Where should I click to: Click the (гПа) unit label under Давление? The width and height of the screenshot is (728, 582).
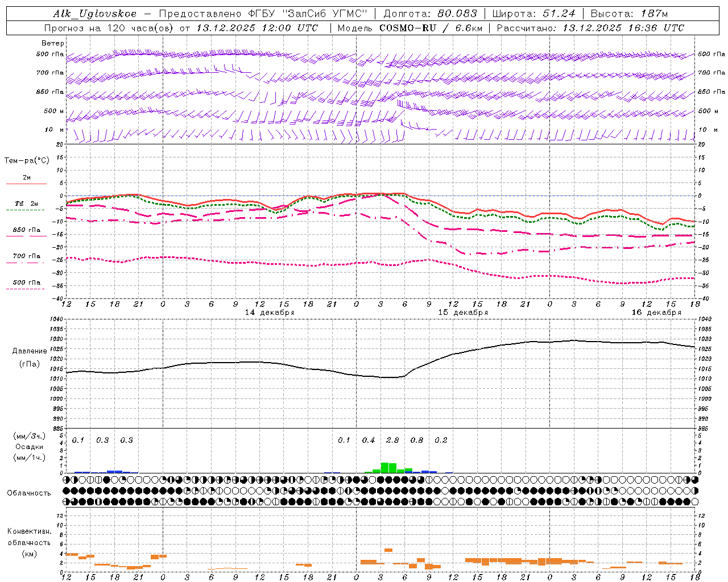30,364
